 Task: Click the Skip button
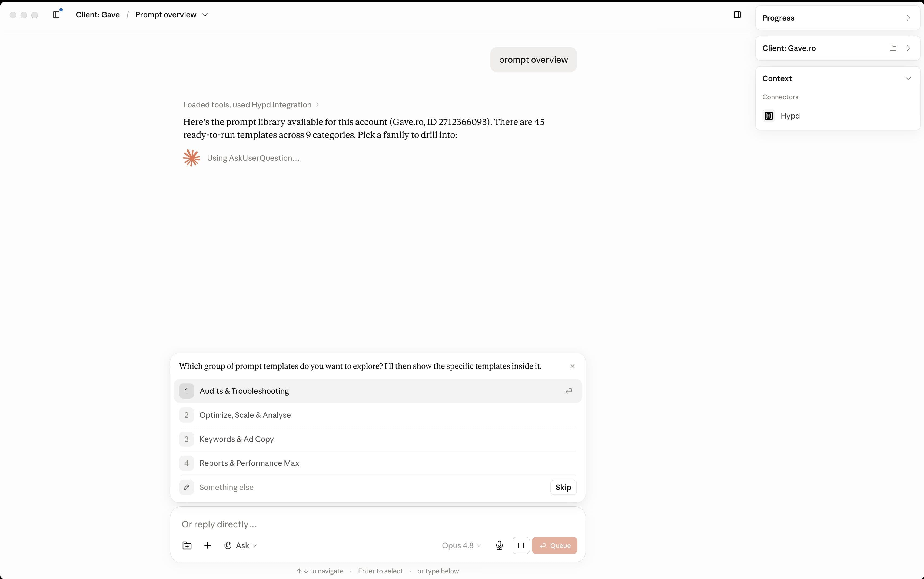[x=563, y=487]
